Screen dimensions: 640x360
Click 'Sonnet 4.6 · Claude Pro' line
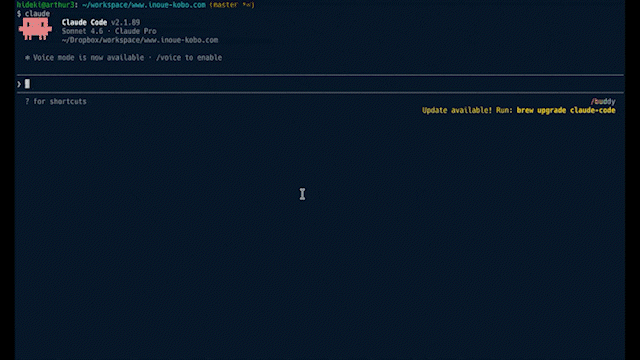click(109, 31)
